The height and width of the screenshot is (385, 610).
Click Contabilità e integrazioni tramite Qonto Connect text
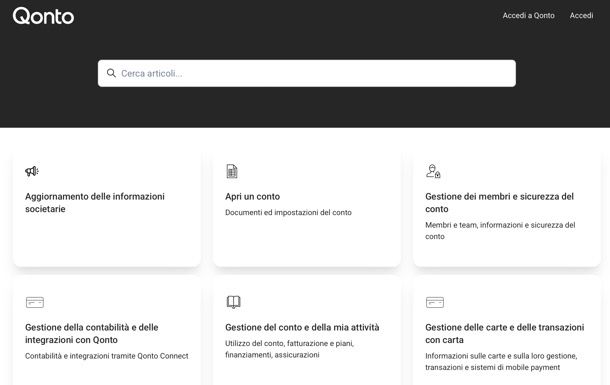[x=107, y=356]
